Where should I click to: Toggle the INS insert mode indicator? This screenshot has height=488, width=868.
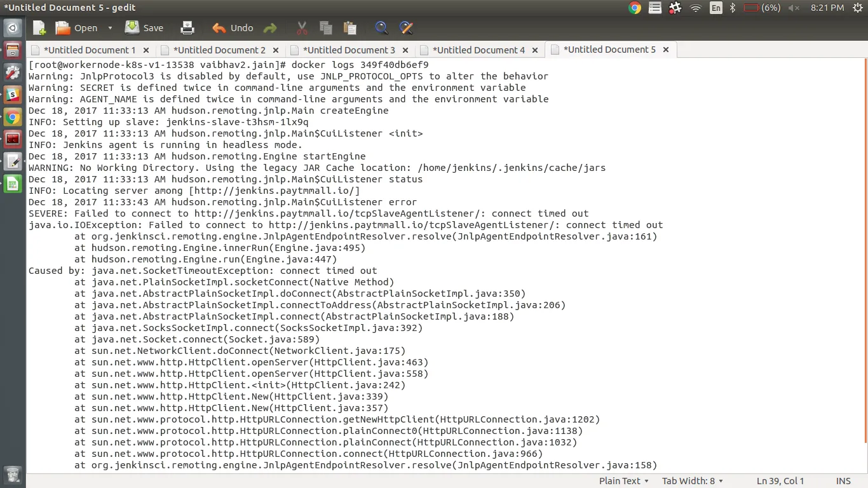(x=843, y=481)
